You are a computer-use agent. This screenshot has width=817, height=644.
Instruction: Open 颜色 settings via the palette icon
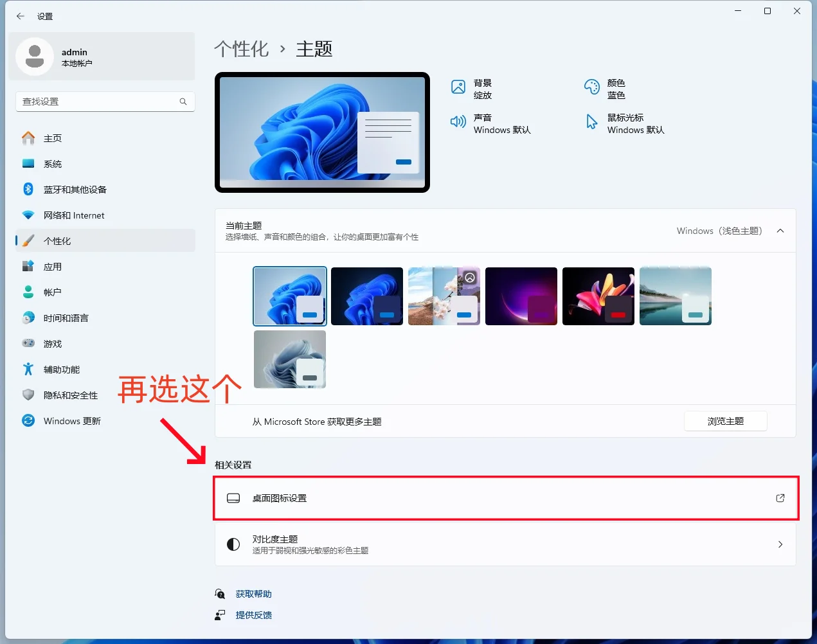(x=591, y=86)
